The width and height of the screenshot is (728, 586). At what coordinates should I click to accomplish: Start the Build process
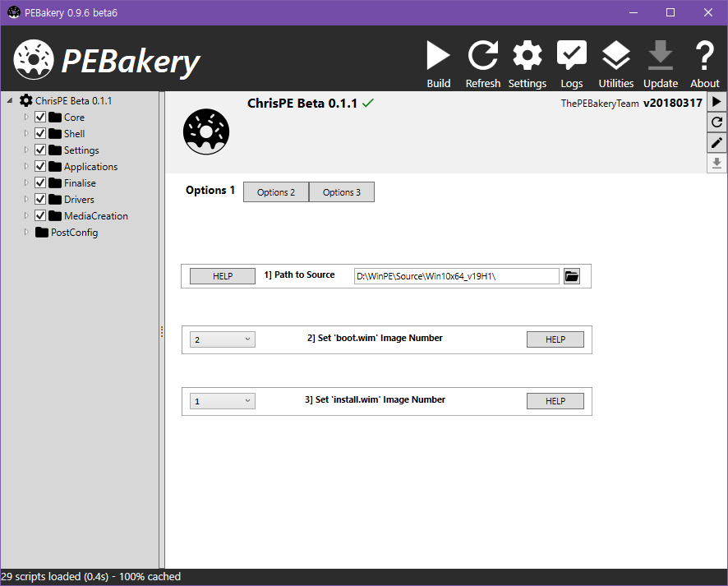tap(438, 63)
